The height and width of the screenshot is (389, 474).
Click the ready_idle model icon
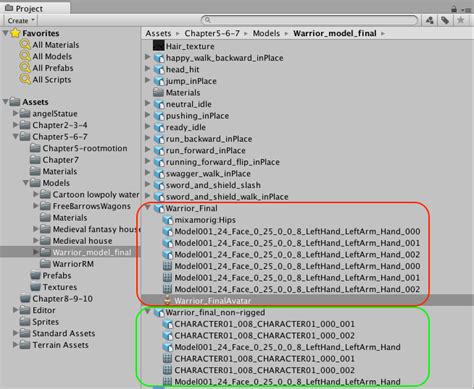point(159,127)
